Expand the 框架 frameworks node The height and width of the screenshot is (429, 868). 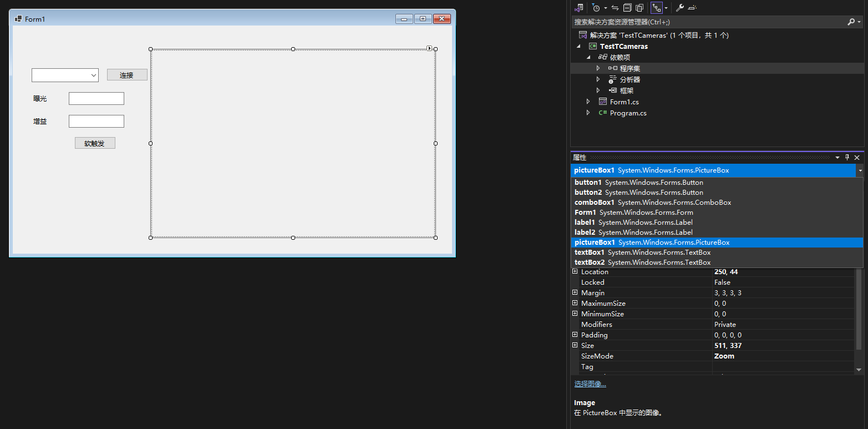[598, 90]
